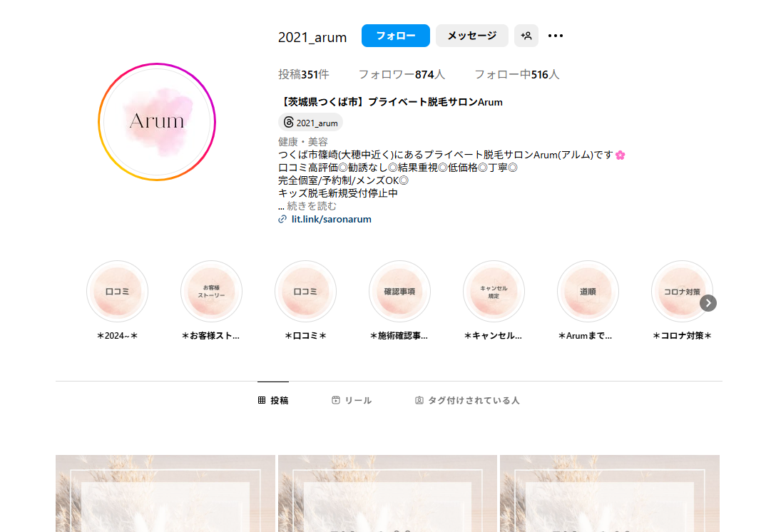View フォロー中516人 following list
Image resolution: width=766 pixels, height=532 pixels.
point(517,74)
